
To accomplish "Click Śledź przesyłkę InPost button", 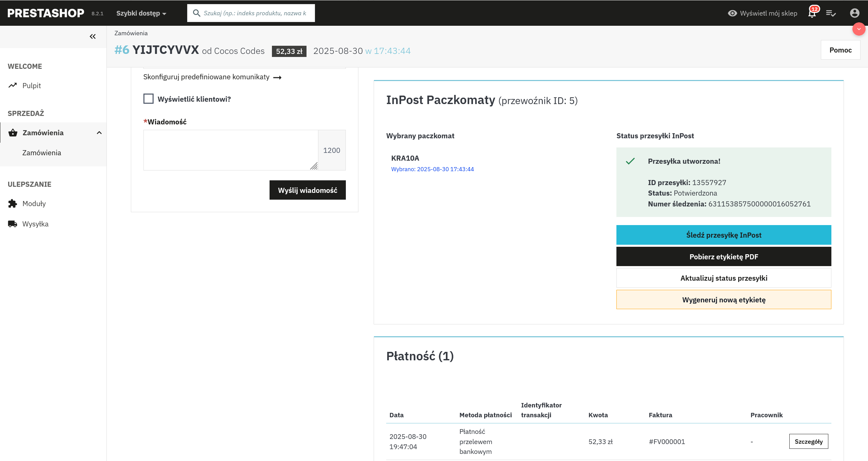I will coord(724,235).
